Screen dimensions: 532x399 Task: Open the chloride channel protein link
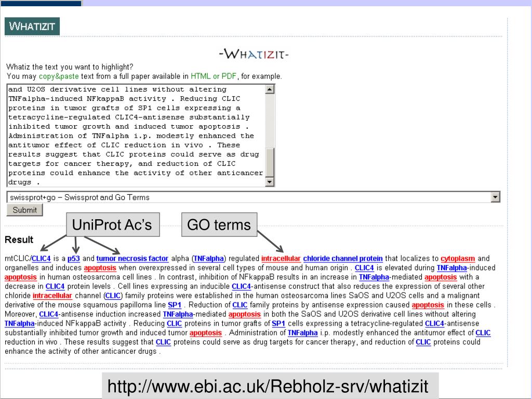(x=343, y=259)
